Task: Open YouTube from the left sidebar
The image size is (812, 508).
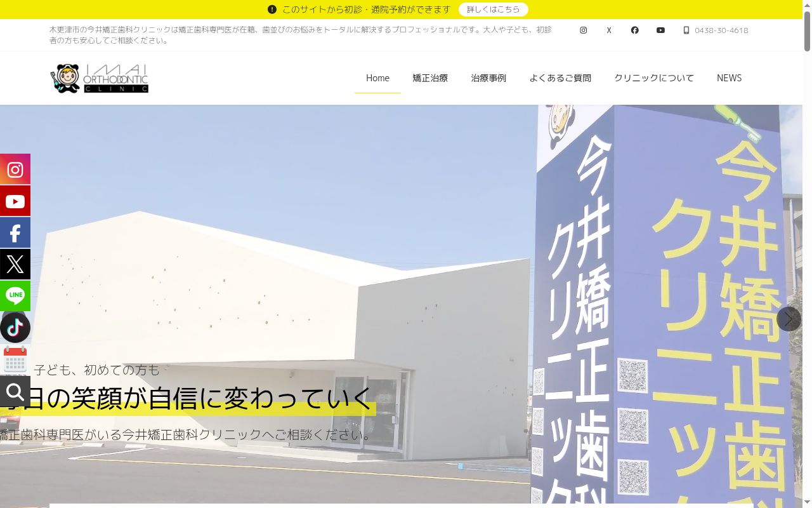Action: (x=15, y=201)
